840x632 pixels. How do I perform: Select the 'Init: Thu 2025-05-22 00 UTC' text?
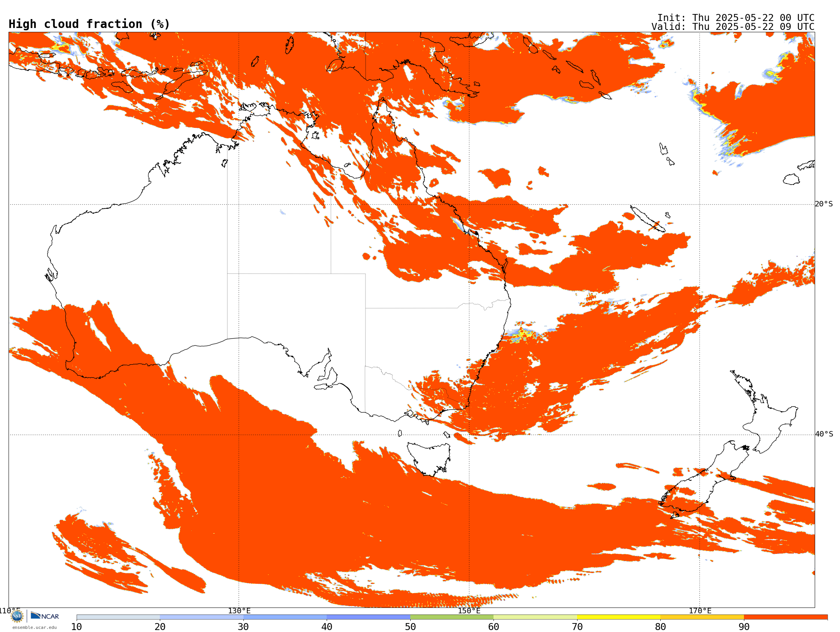tap(736, 18)
